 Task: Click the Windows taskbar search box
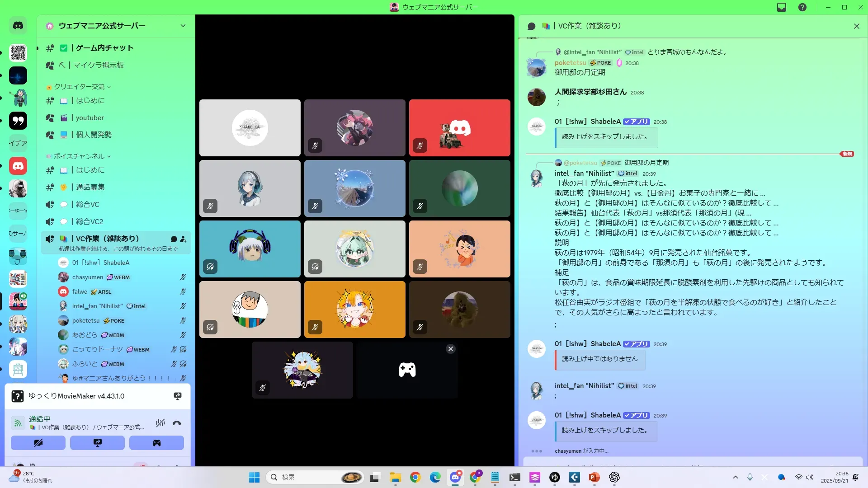pos(307,477)
